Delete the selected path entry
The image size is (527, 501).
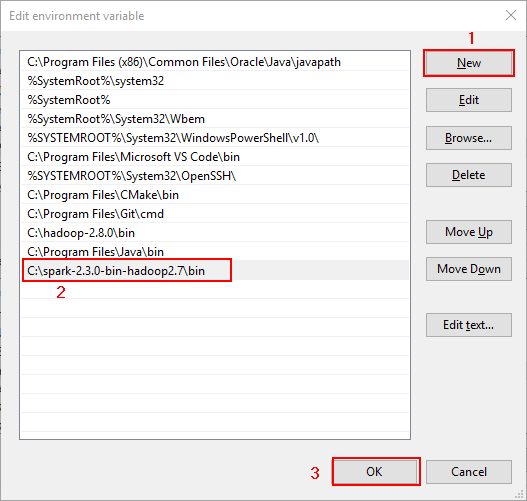coord(469,175)
